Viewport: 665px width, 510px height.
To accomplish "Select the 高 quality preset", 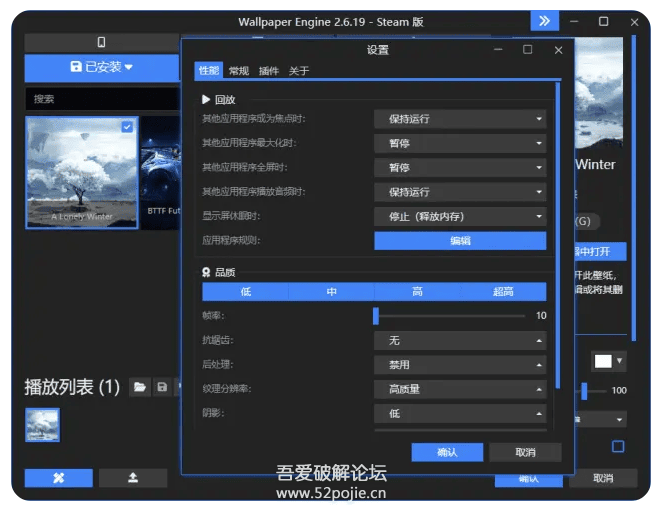I will pos(417,292).
